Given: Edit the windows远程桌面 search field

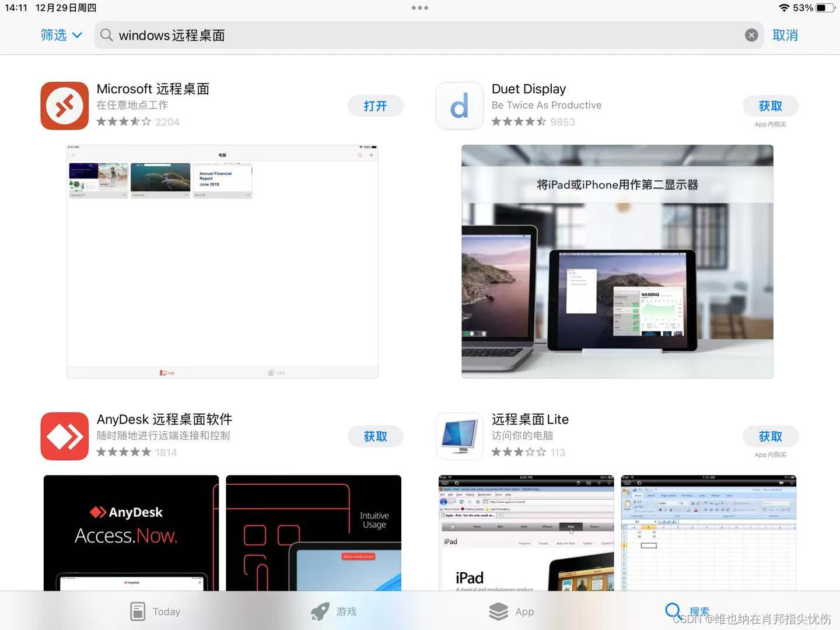Looking at the screenshot, I should pos(428,35).
